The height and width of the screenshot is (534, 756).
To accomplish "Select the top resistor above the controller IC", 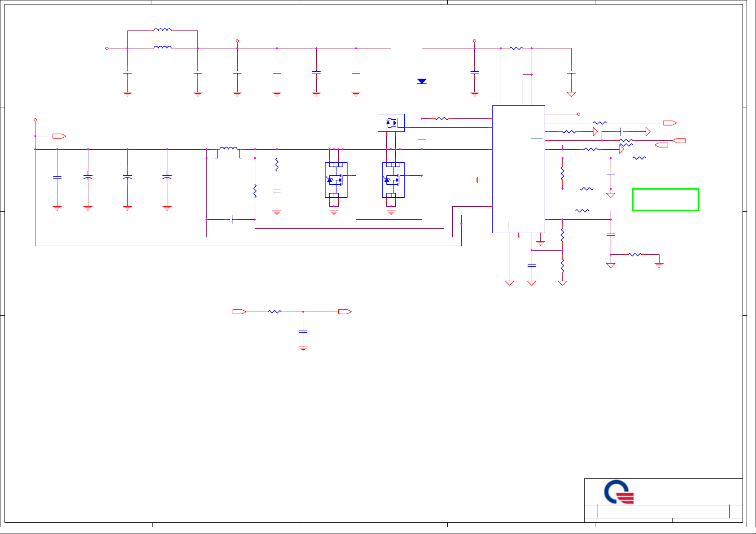I will click(516, 48).
